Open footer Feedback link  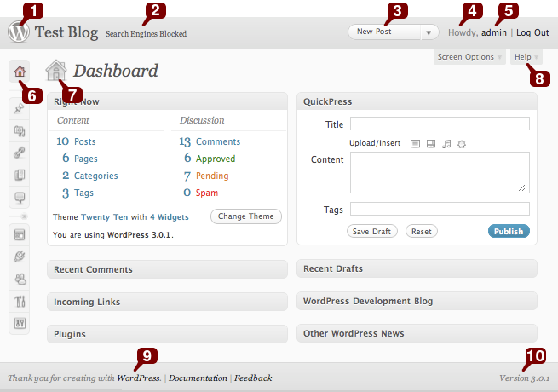(253, 378)
